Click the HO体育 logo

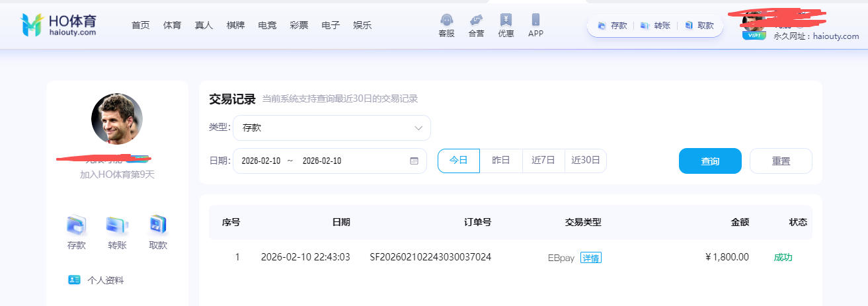tap(59, 24)
